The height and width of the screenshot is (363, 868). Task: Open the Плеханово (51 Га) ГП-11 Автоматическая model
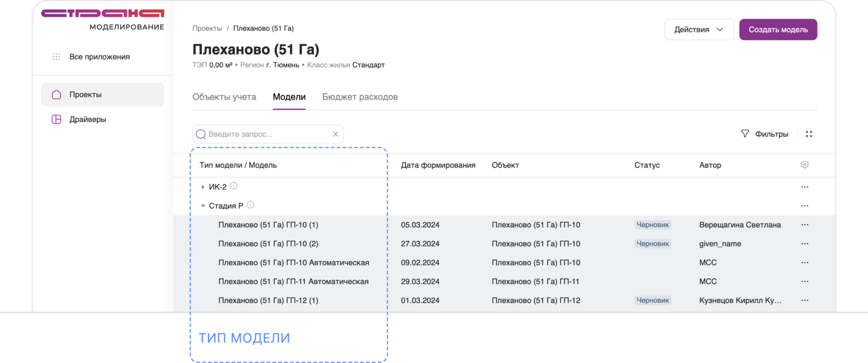[293, 281]
